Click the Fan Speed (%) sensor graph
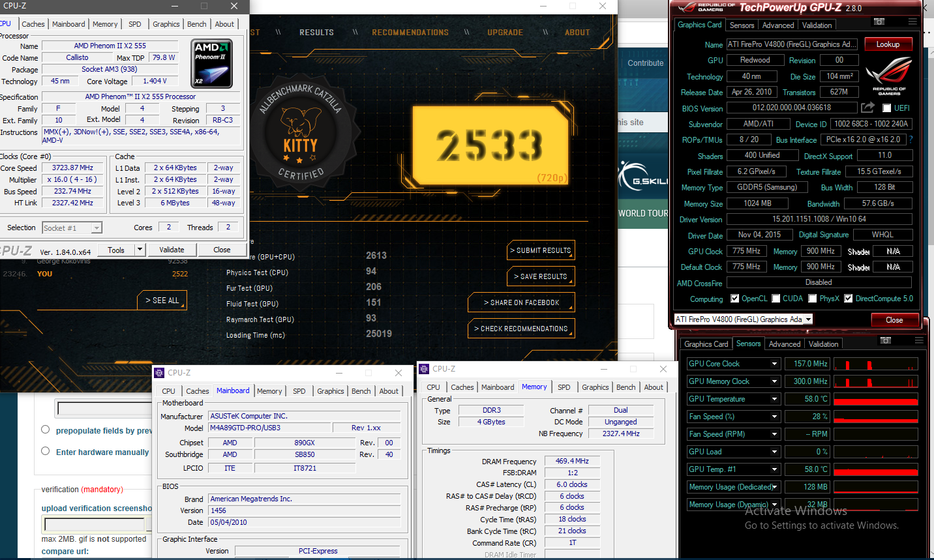 (876, 417)
